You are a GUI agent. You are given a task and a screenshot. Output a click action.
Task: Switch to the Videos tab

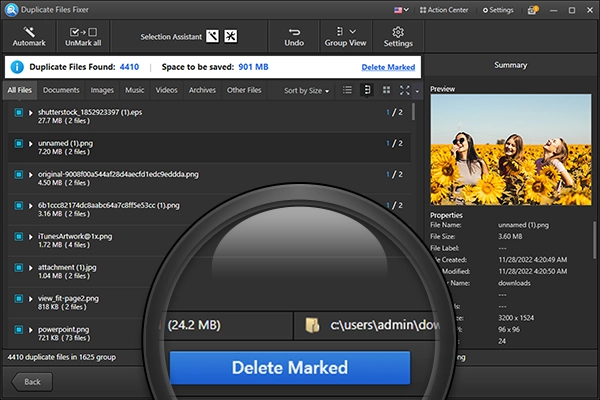tap(166, 90)
